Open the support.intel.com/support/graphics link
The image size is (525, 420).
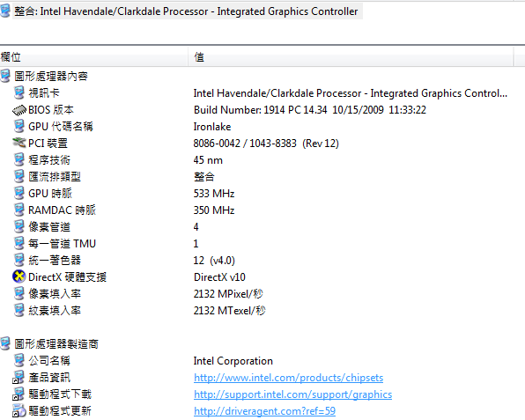point(292,394)
